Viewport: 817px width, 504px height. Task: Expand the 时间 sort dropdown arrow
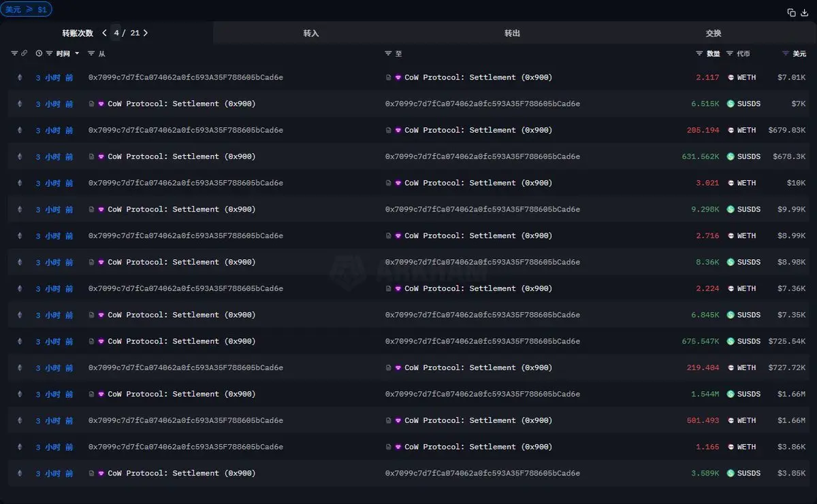click(77, 53)
